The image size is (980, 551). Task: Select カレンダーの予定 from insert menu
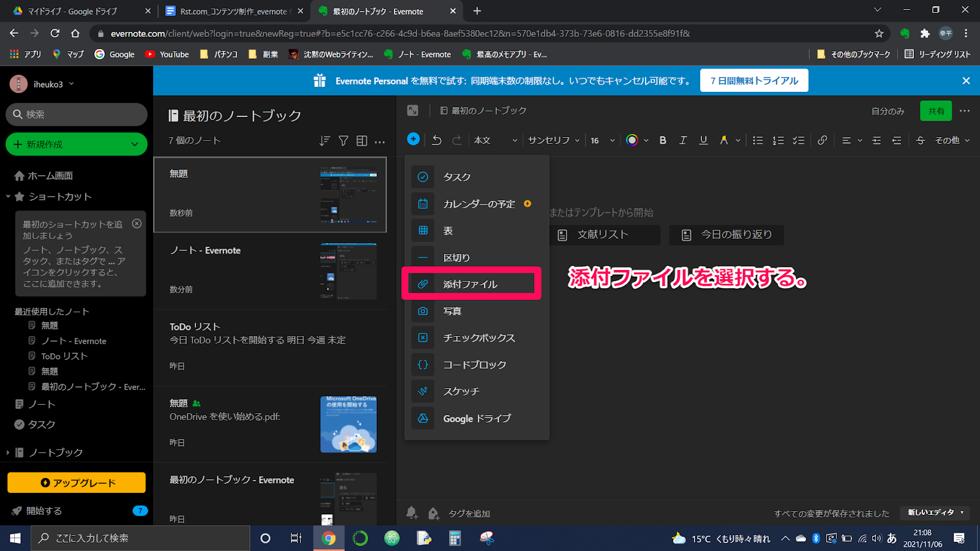(477, 204)
